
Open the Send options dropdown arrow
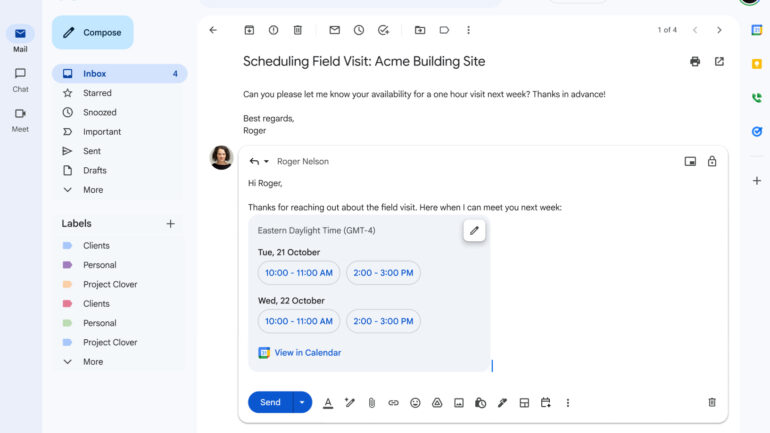pyautogui.click(x=302, y=403)
